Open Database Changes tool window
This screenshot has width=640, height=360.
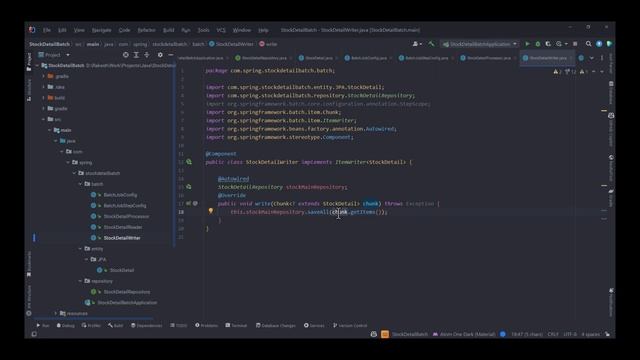click(276, 325)
